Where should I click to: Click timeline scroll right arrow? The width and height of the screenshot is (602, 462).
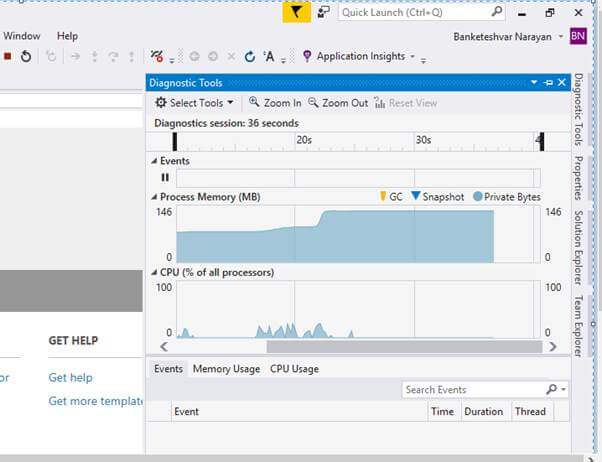pos(553,347)
